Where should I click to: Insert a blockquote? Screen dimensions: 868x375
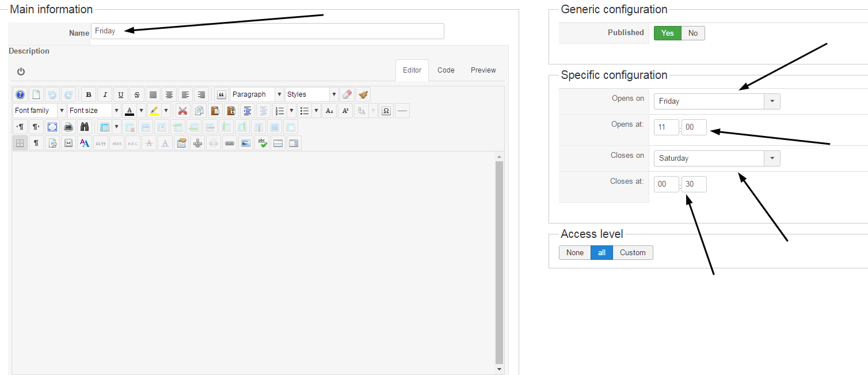pyautogui.click(x=222, y=94)
